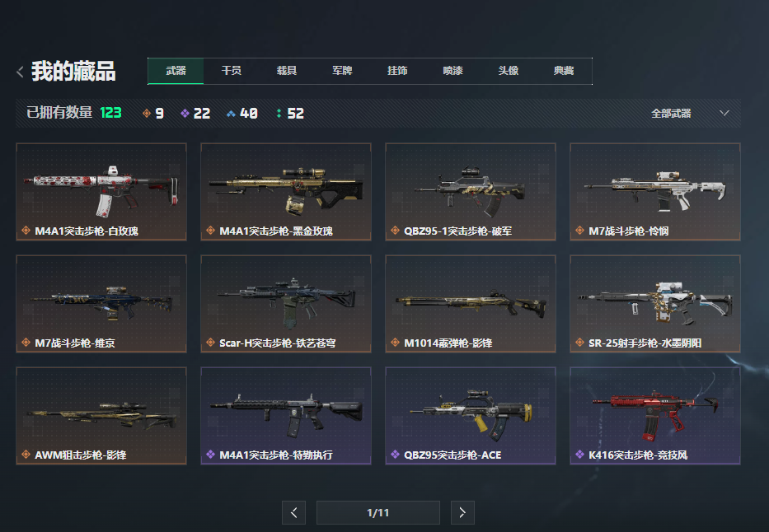This screenshot has width=769, height=532.
Task: Expand the weapon filter chevron arrow
Action: 724,113
